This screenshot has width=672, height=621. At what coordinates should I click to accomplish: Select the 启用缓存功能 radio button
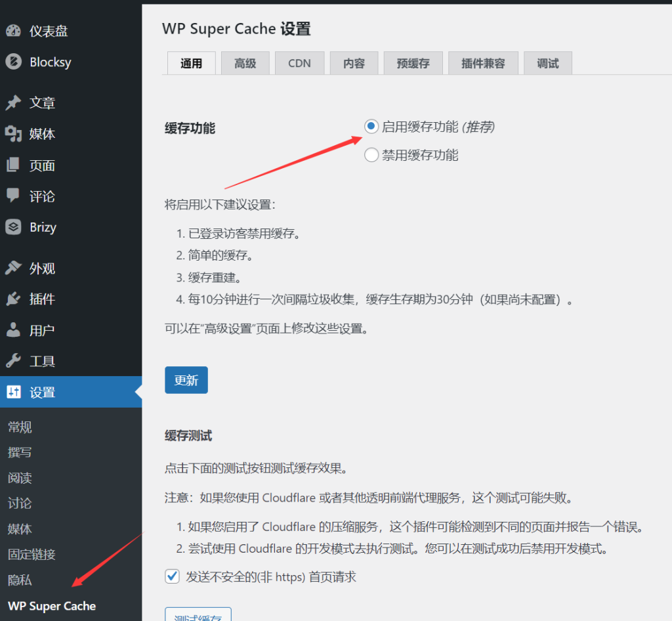click(371, 126)
